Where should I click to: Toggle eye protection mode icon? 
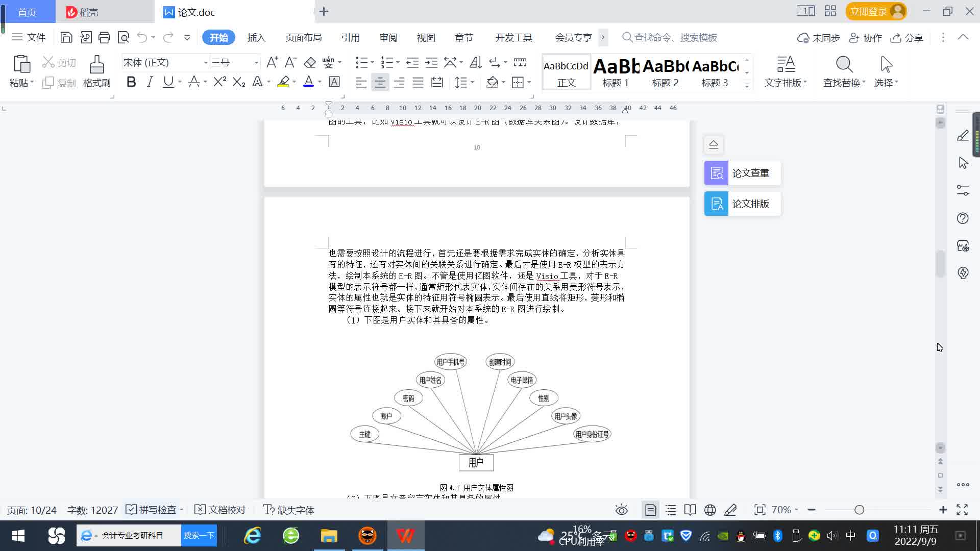(621, 510)
